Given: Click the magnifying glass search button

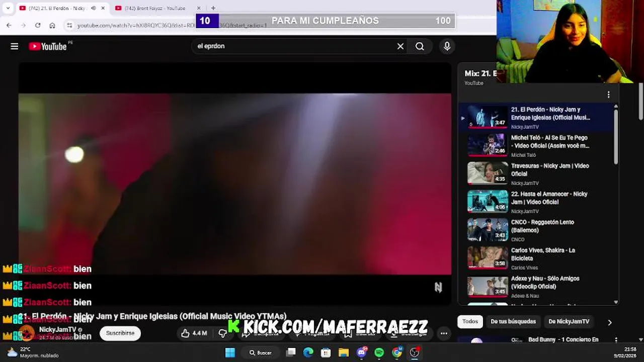Looking at the screenshot, I should (420, 46).
